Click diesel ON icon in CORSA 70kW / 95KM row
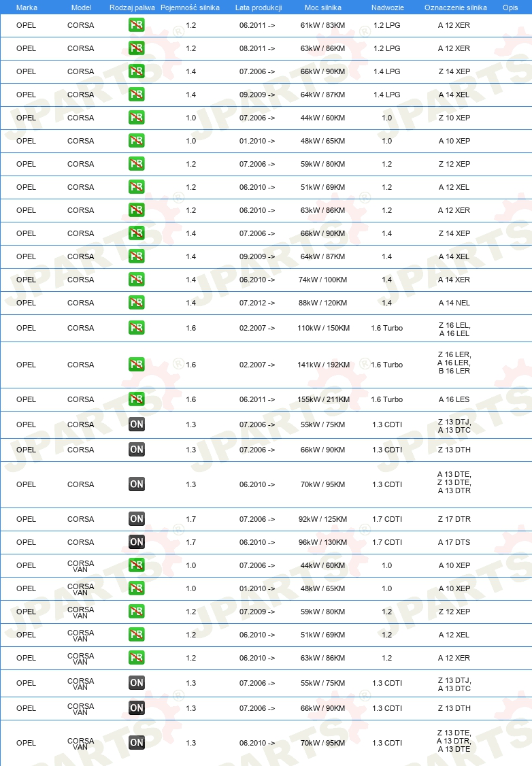 pyautogui.click(x=137, y=484)
